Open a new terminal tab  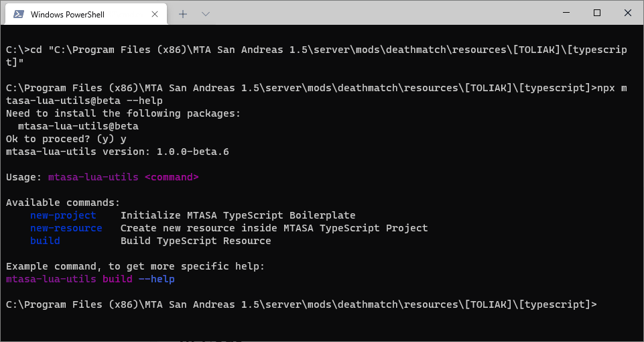coord(183,14)
